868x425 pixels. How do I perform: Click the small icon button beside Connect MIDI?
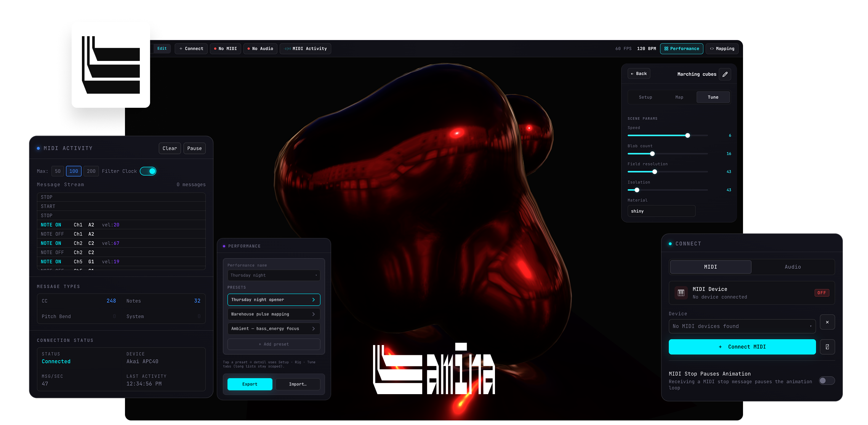coord(827,347)
